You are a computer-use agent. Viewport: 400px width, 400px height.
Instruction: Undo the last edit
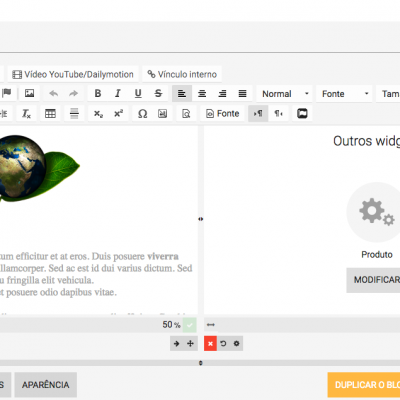(x=53, y=93)
